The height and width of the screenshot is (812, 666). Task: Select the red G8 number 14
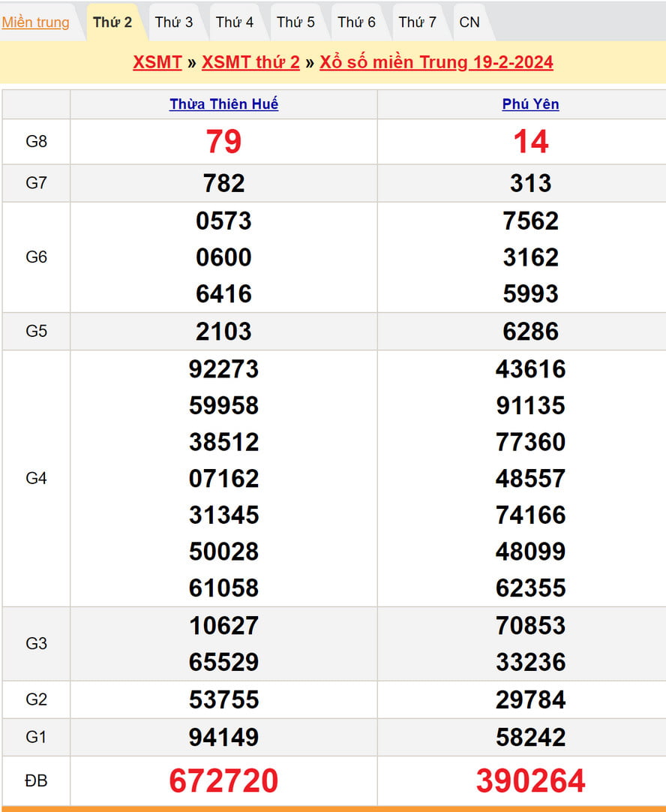530,142
